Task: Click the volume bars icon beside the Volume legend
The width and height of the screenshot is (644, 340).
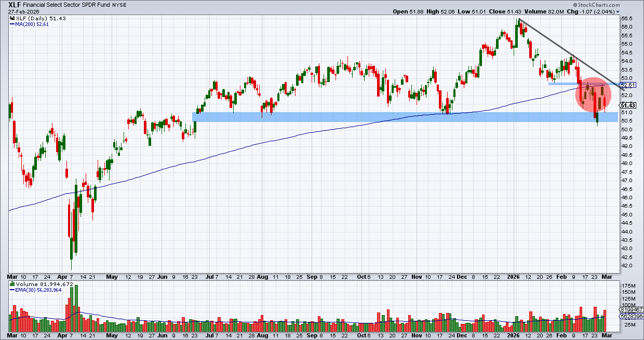Action: 12,284
